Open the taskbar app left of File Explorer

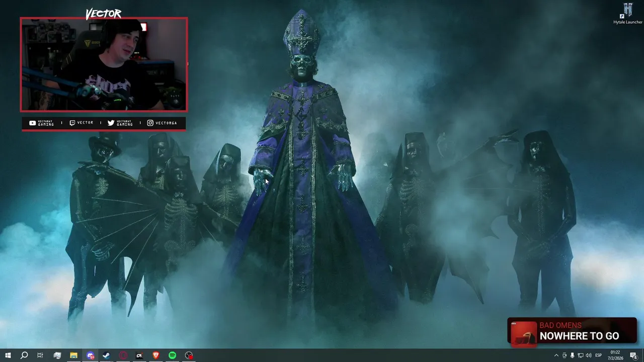point(57,355)
